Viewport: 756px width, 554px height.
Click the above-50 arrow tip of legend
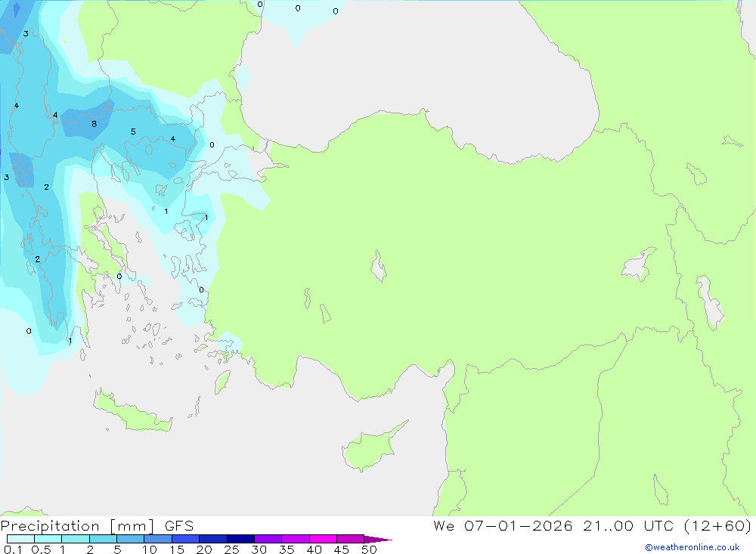[377, 539]
